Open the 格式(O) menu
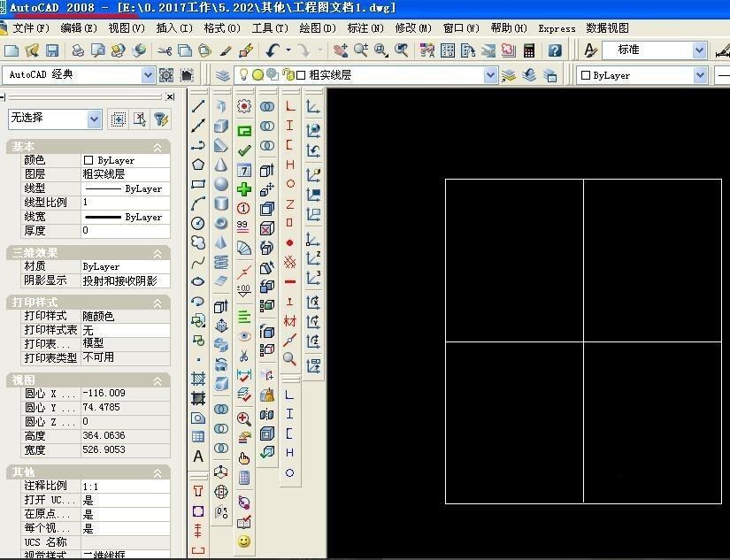Screen dimensions: 730x560 (x=222, y=28)
